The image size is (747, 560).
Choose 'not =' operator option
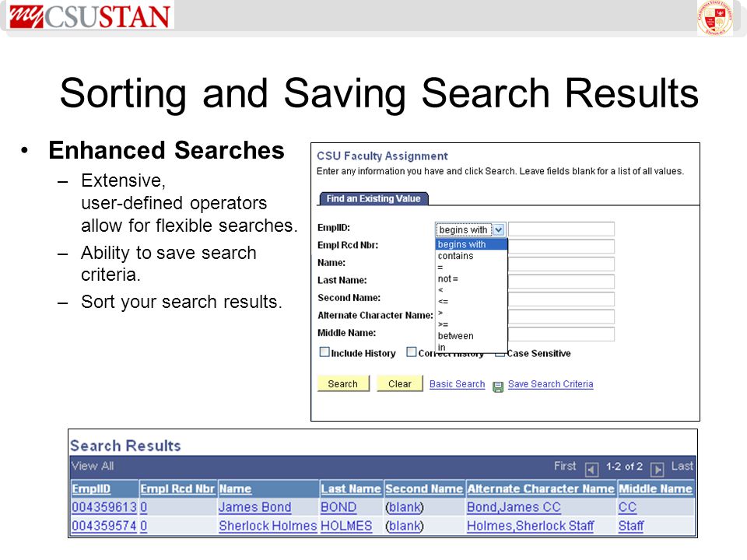click(x=472, y=278)
